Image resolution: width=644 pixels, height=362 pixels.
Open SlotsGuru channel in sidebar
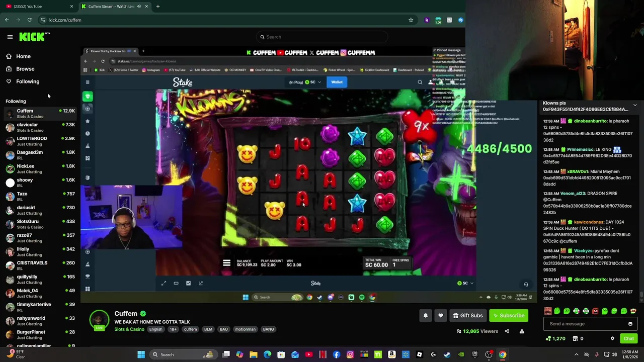pyautogui.click(x=40, y=224)
